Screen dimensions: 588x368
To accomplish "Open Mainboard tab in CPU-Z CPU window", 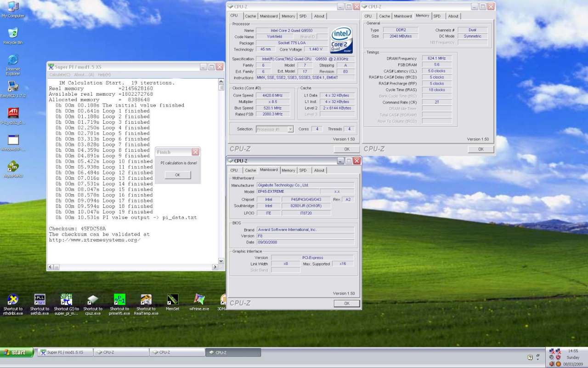I will [x=269, y=16].
